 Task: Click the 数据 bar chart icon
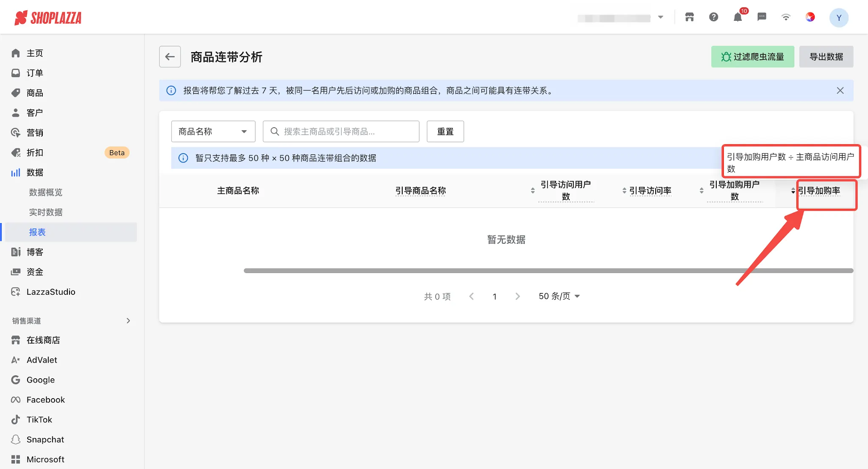tap(16, 173)
